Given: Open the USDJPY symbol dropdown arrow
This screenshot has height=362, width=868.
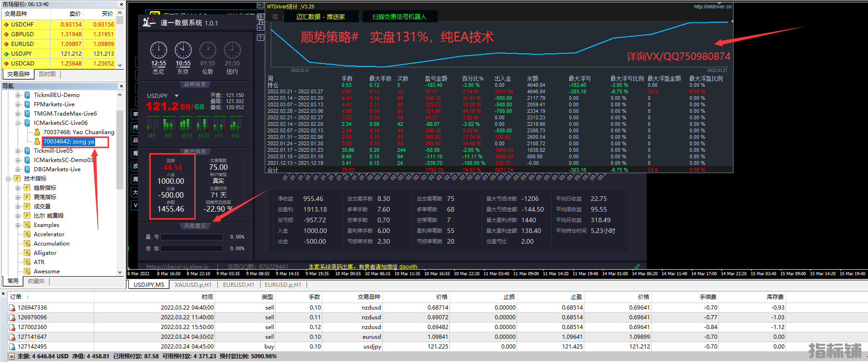Looking at the screenshot, I should [176, 96].
